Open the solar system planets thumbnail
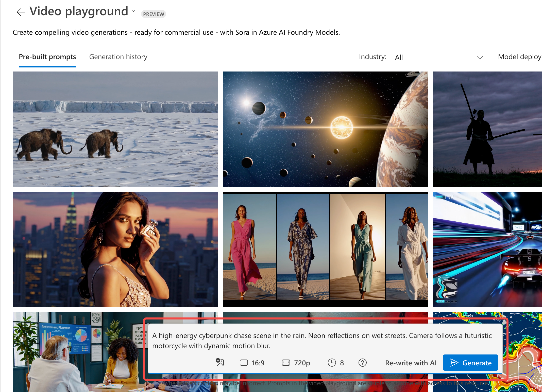The height and width of the screenshot is (392, 542). click(325, 129)
